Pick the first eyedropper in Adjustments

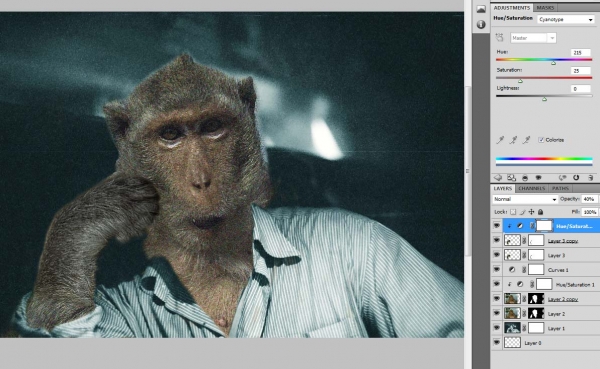tap(500, 140)
